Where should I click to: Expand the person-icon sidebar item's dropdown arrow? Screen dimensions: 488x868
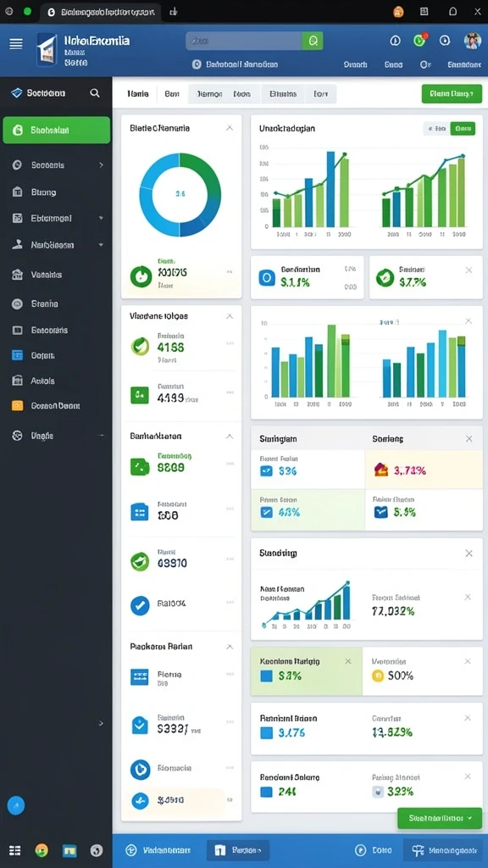[101, 245]
